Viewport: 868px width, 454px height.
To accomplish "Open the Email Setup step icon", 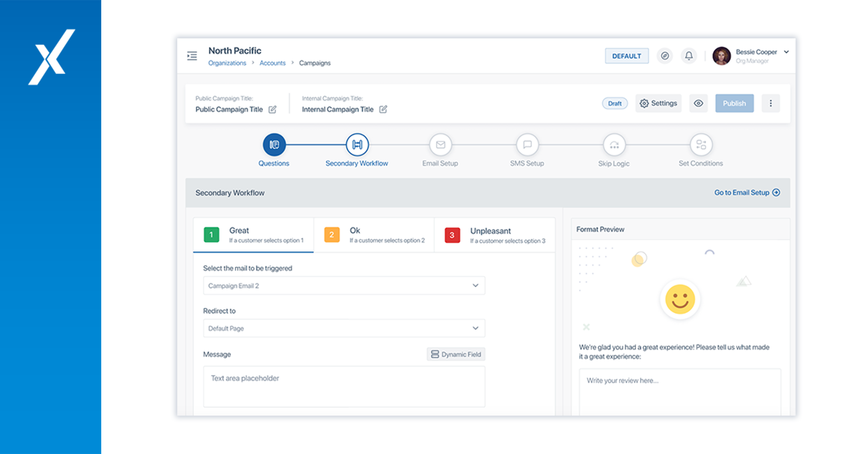I will tap(440, 145).
